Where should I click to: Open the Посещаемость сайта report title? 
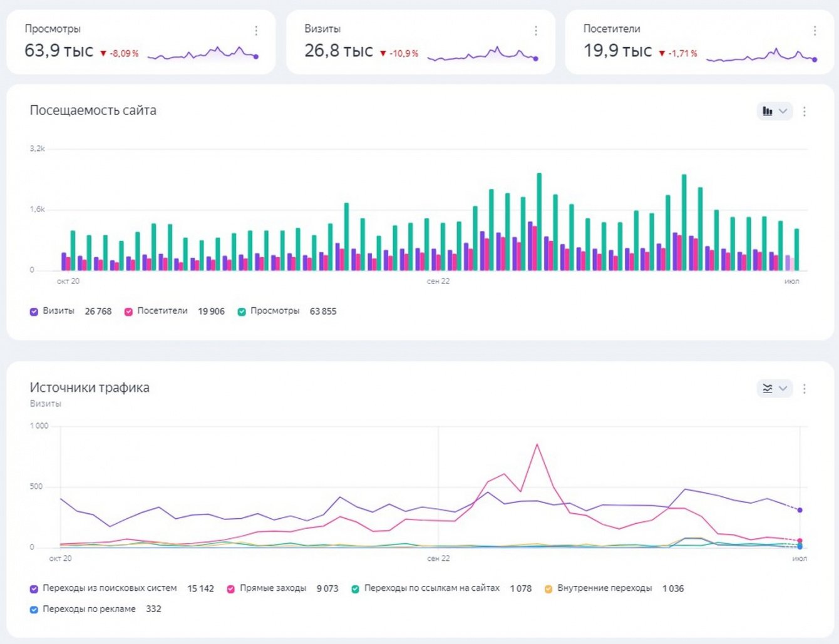coord(93,111)
